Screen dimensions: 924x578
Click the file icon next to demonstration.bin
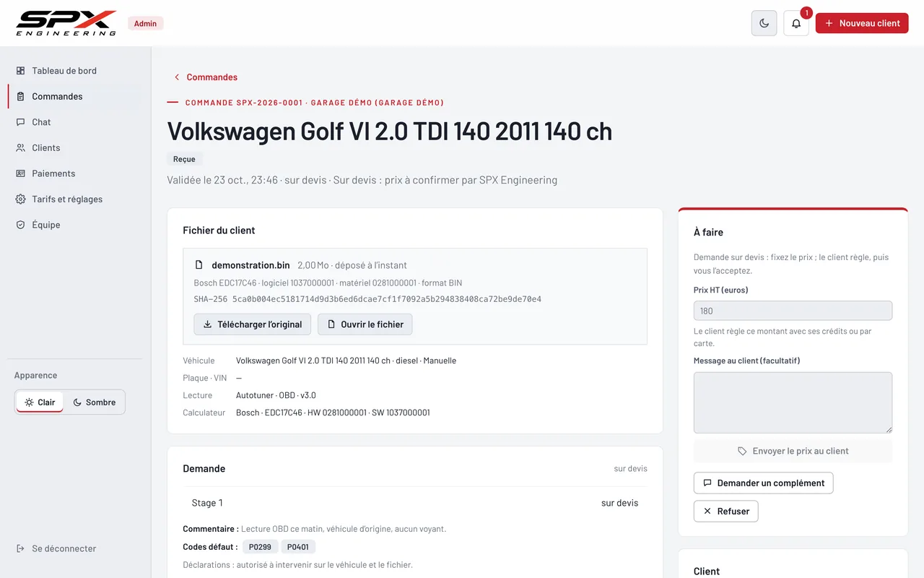point(199,265)
